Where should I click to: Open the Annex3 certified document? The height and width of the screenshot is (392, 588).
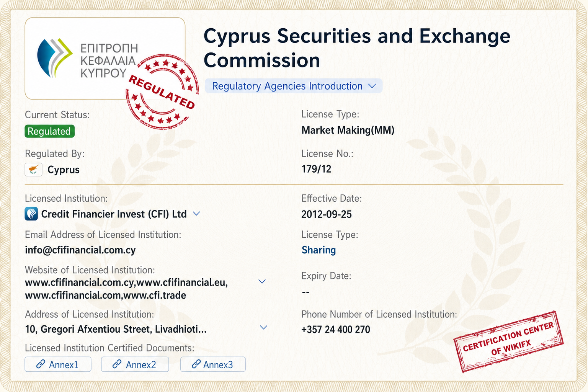tap(213, 364)
